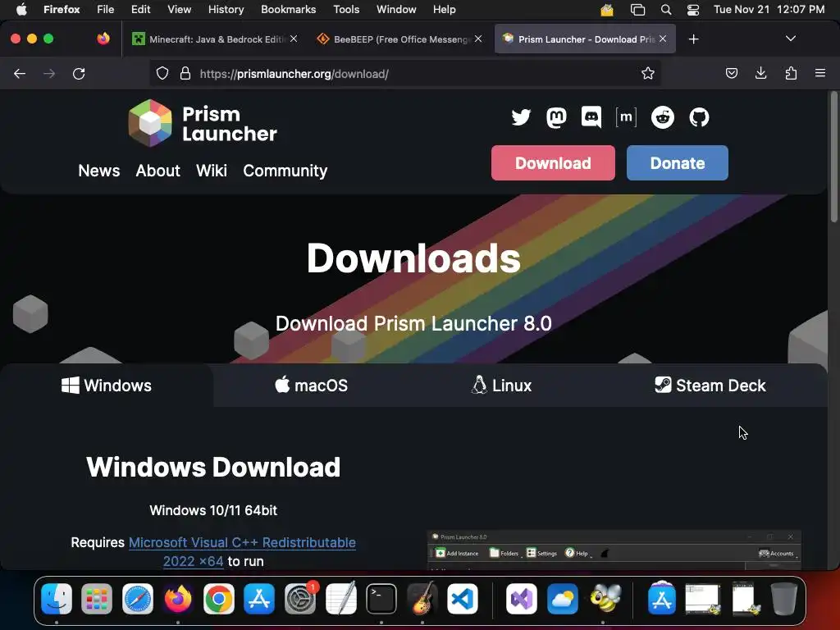Open Launchpad in the Dock
840x630 pixels.
coord(97,598)
